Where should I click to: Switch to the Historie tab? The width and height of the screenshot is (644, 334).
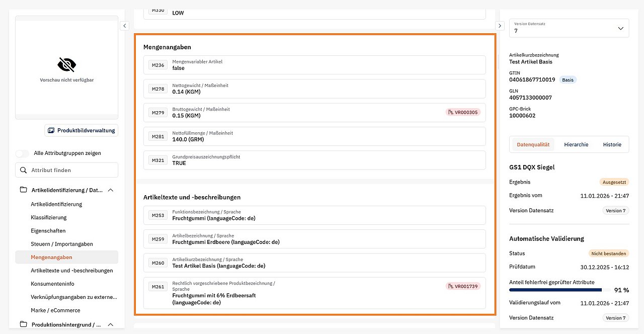[612, 144]
